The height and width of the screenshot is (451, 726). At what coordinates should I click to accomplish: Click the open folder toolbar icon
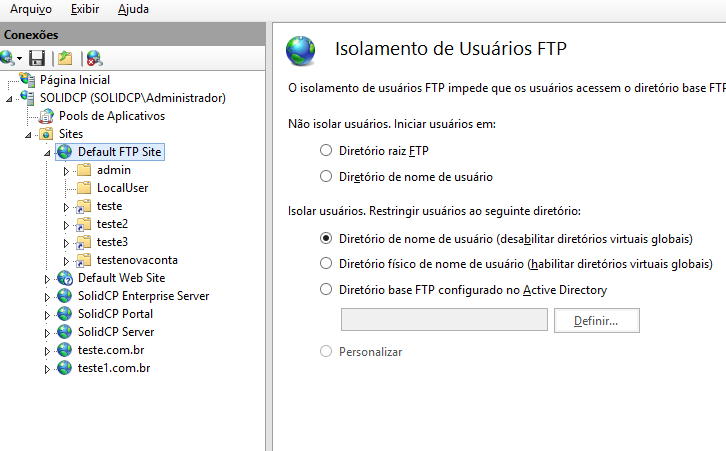pos(65,58)
